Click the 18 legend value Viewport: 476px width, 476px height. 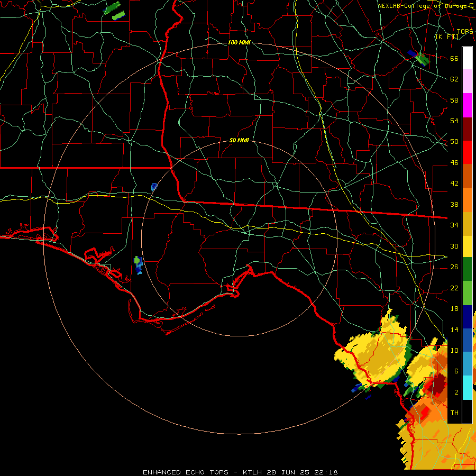click(454, 309)
